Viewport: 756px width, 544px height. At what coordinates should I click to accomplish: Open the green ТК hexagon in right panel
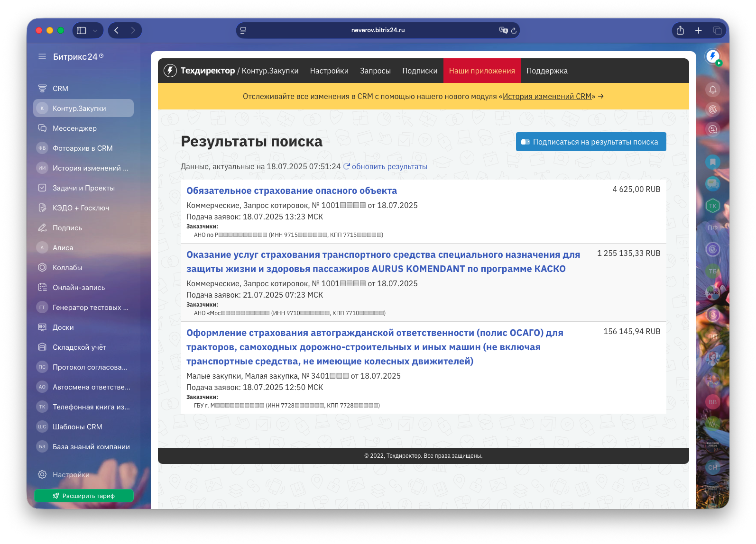712,206
